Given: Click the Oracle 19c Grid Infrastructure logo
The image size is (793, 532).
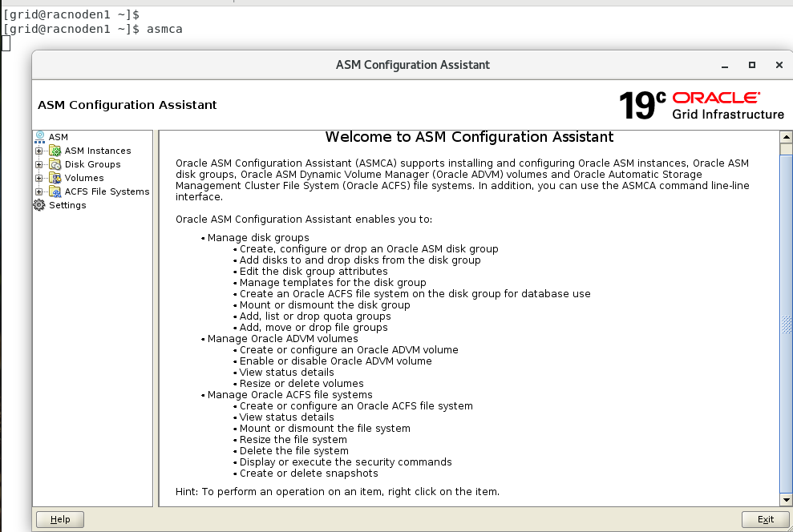Looking at the screenshot, I should tap(702, 105).
